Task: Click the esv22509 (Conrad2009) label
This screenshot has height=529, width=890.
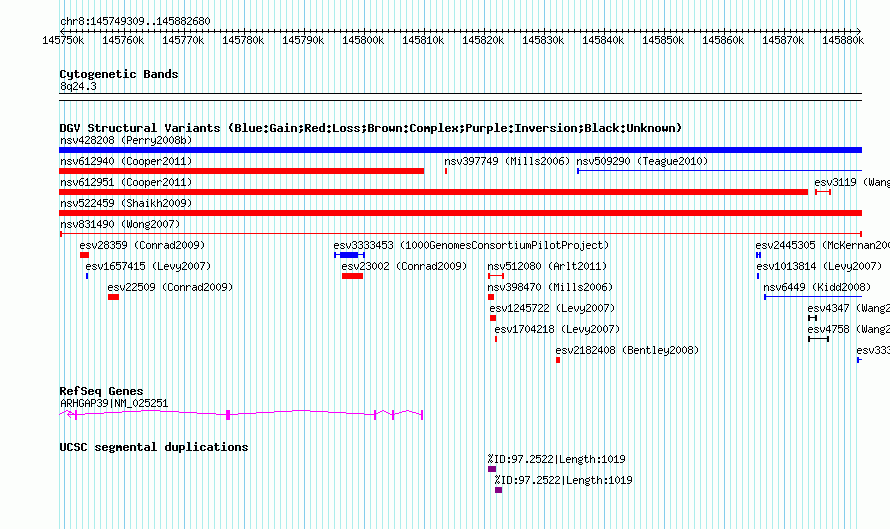Action: 170,287
